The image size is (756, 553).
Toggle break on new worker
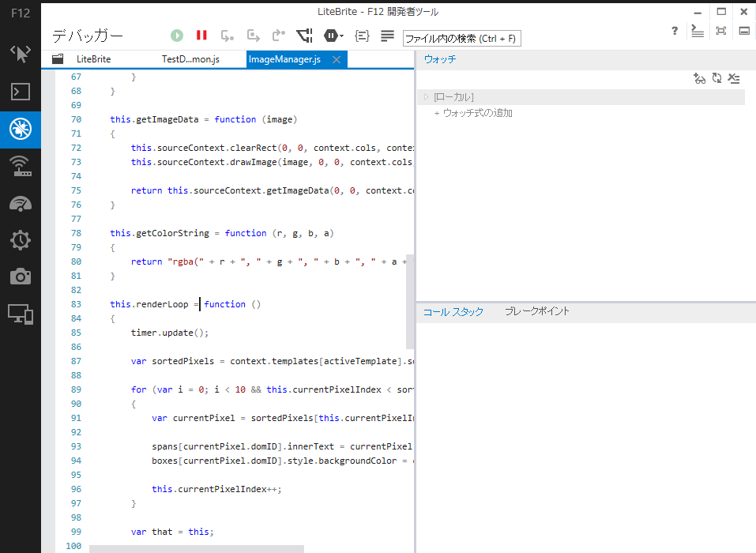point(304,35)
